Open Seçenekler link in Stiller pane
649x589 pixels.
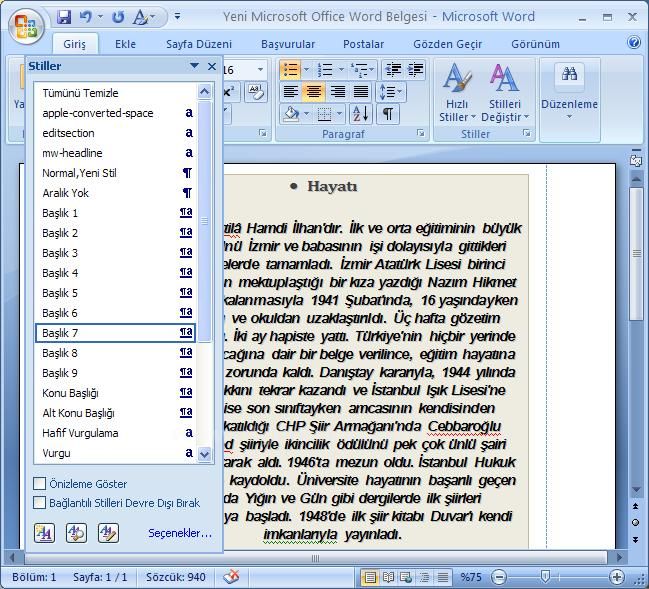[180, 533]
